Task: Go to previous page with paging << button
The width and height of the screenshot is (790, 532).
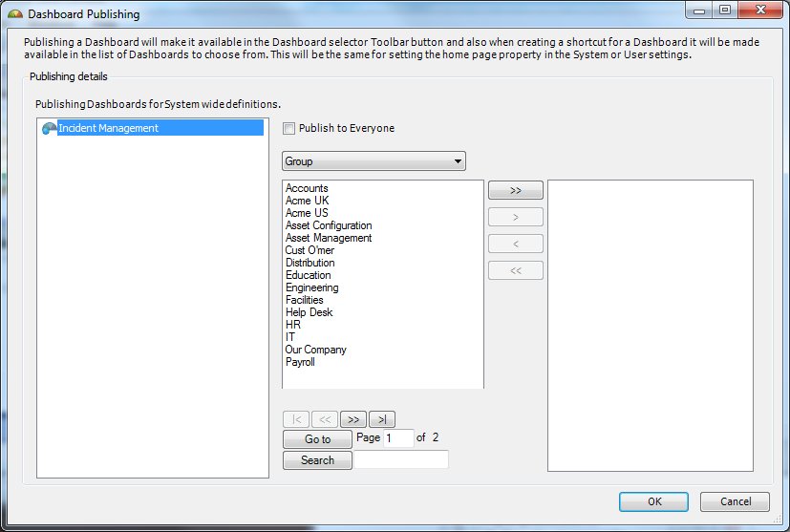Action: click(325, 419)
